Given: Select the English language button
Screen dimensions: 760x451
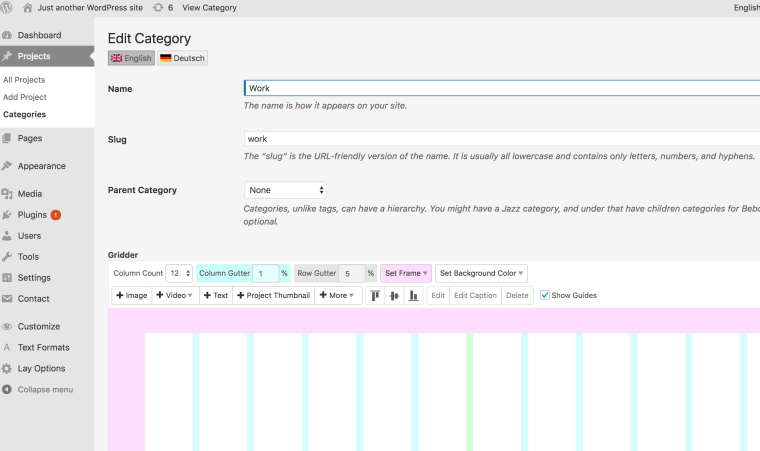Looking at the screenshot, I should point(131,58).
